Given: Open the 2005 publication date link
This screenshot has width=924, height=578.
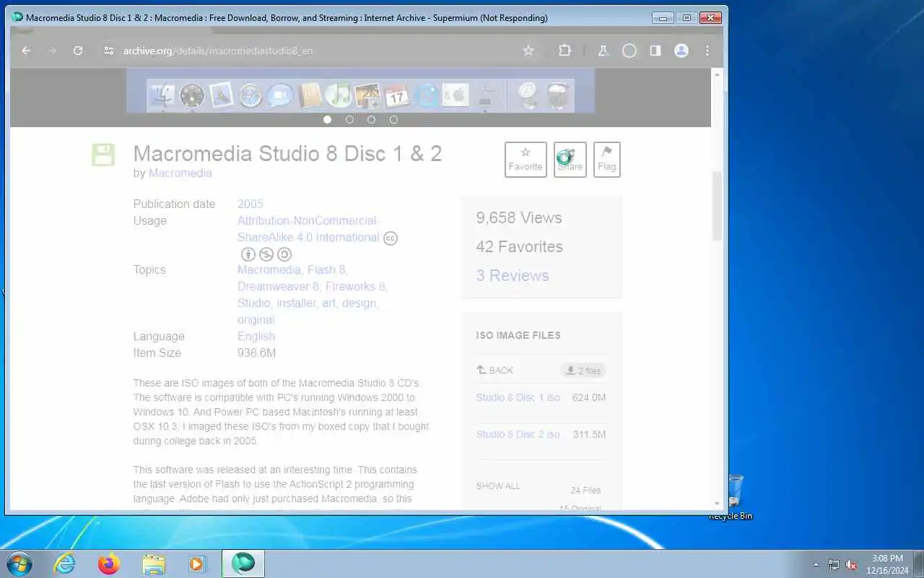Looking at the screenshot, I should coord(250,204).
